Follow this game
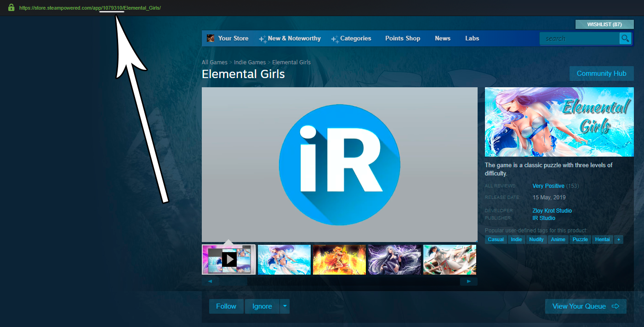644x327 pixels. (226, 306)
